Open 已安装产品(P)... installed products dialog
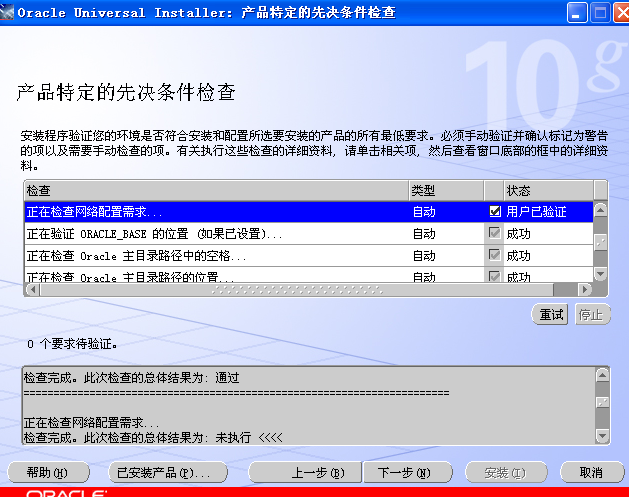This screenshot has width=629, height=497. 168,473
